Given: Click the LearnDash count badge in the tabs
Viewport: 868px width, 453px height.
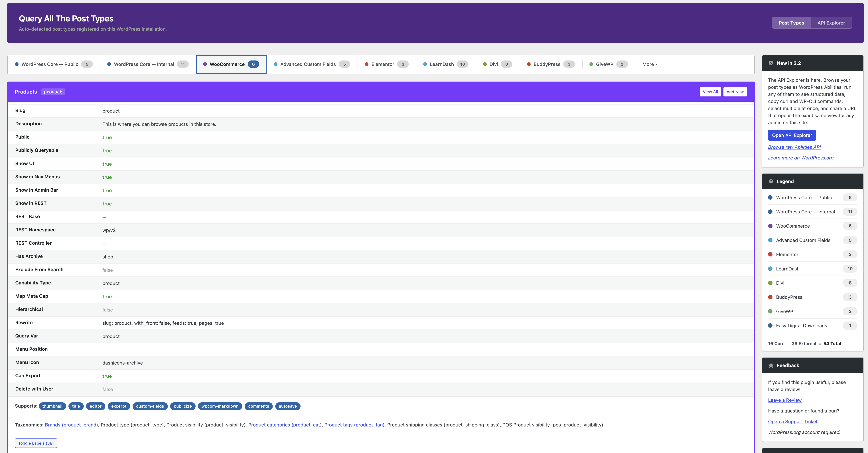Looking at the screenshot, I should pos(462,64).
